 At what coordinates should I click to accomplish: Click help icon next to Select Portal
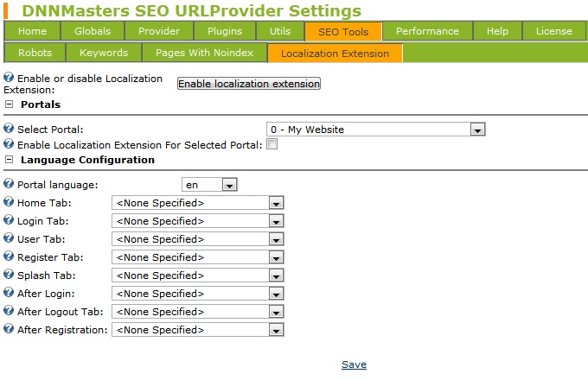pos(9,129)
